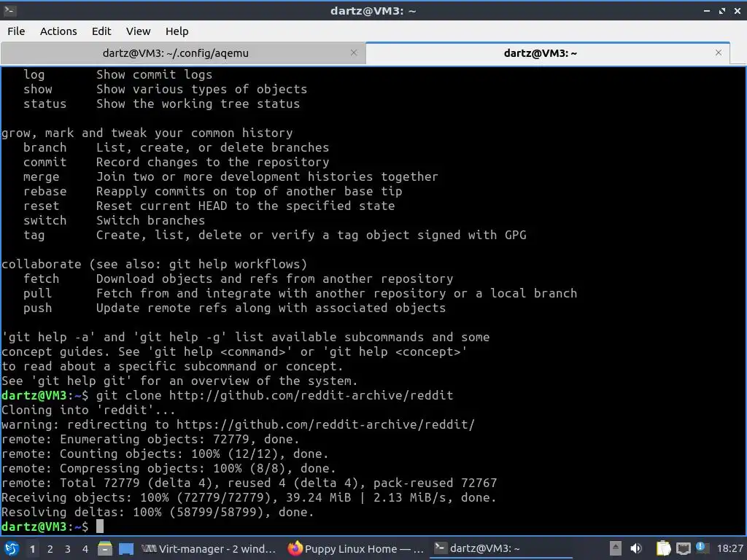Click the show desktop icon

tap(125, 548)
